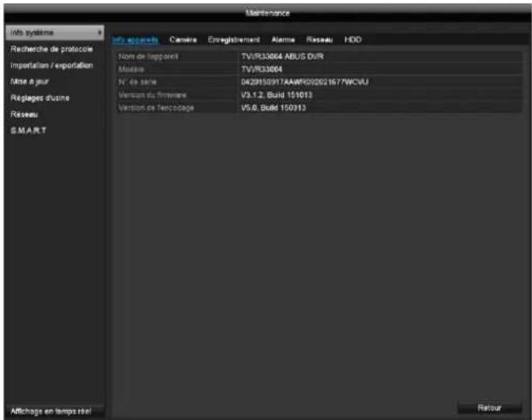Switch to the Enregistrement tab
The height and width of the screenshot is (420, 532).
tap(234, 40)
